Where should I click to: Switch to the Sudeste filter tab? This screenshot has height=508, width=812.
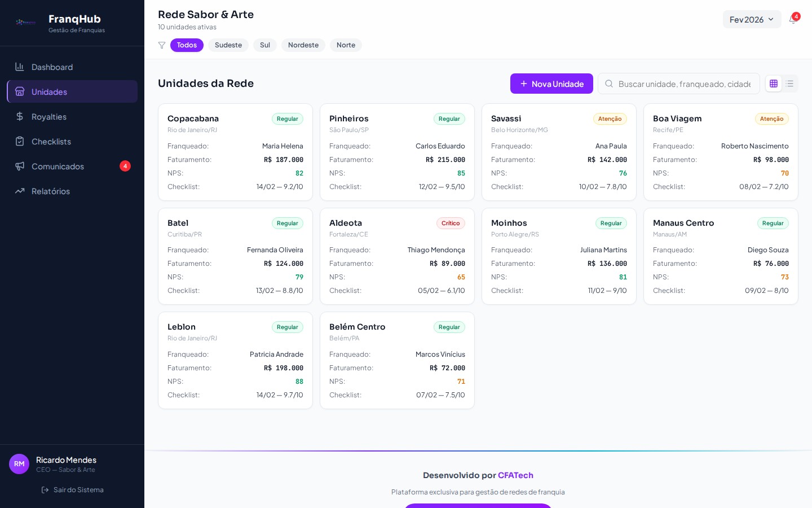click(x=228, y=45)
